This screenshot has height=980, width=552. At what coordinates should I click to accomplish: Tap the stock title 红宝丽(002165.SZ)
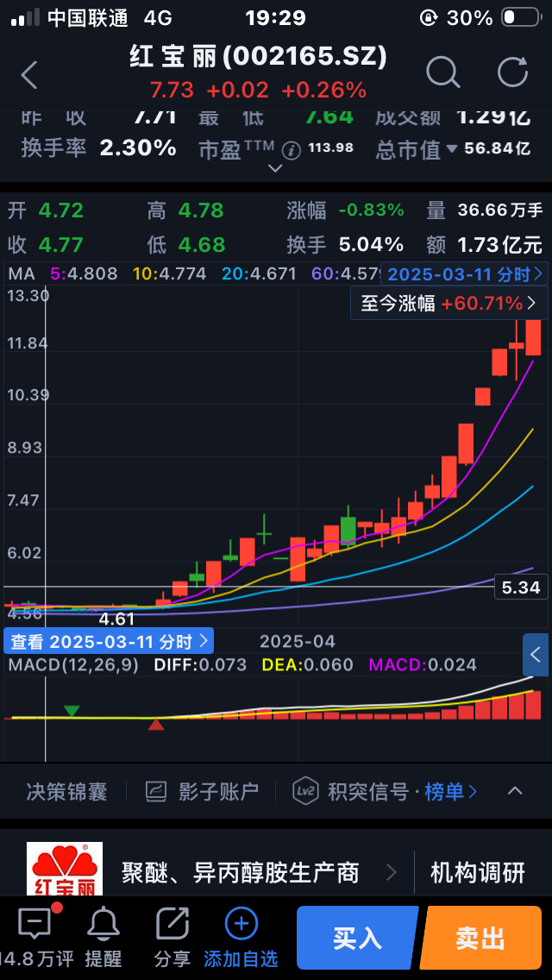tap(259, 57)
